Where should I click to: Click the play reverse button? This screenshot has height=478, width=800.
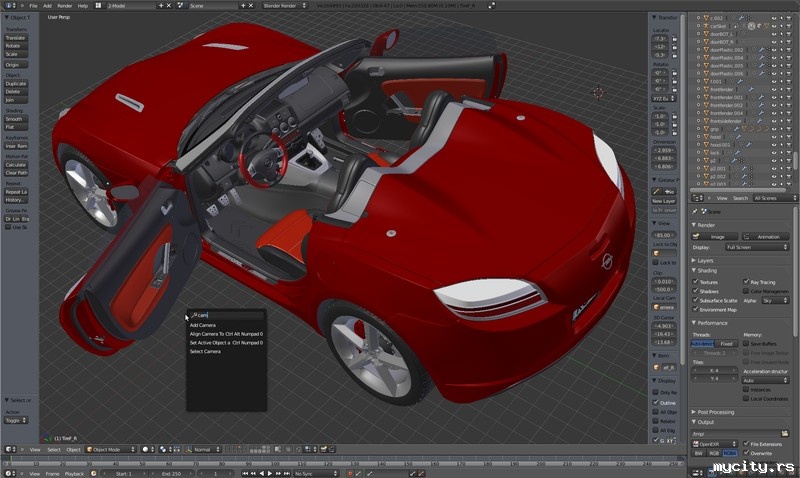point(262,473)
